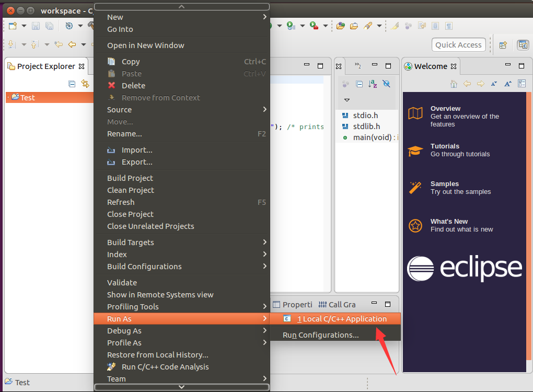Click the Open Perspective icon
The image size is (533, 392).
click(503, 45)
